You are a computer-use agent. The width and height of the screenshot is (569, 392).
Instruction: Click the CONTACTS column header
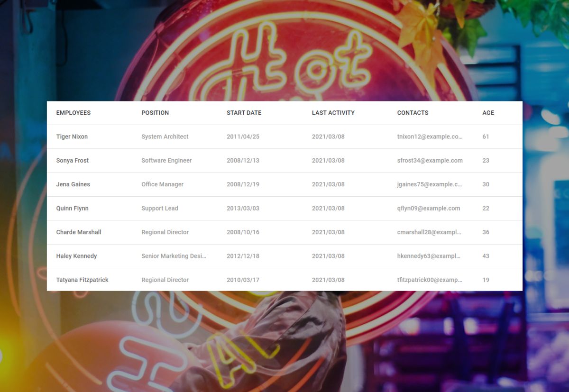pos(413,113)
